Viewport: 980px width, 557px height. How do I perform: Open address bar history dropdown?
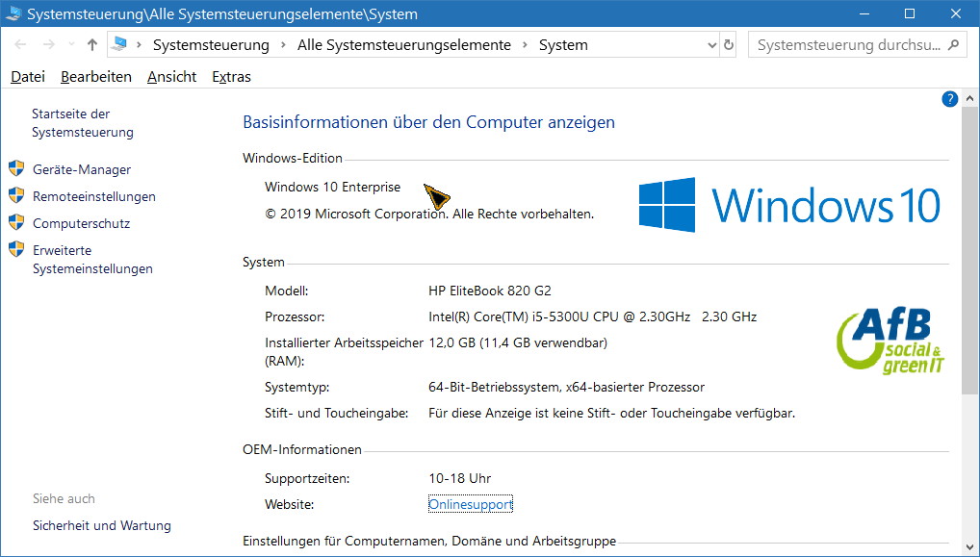(711, 45)
